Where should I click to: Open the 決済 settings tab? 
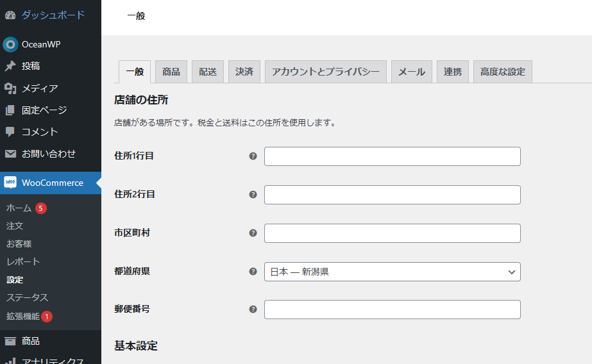click(244, 72)
